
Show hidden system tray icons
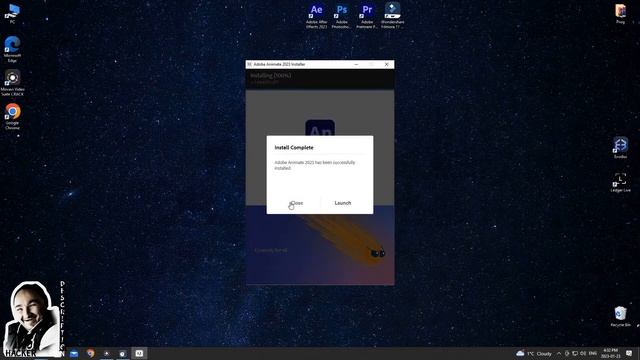coord(559,353)
